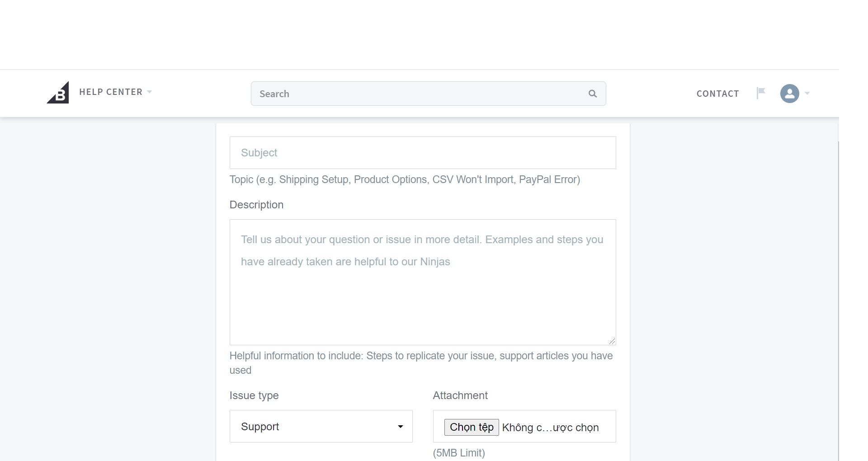
Task: Open the user avatar profile icon
Action: coord(789,94)
